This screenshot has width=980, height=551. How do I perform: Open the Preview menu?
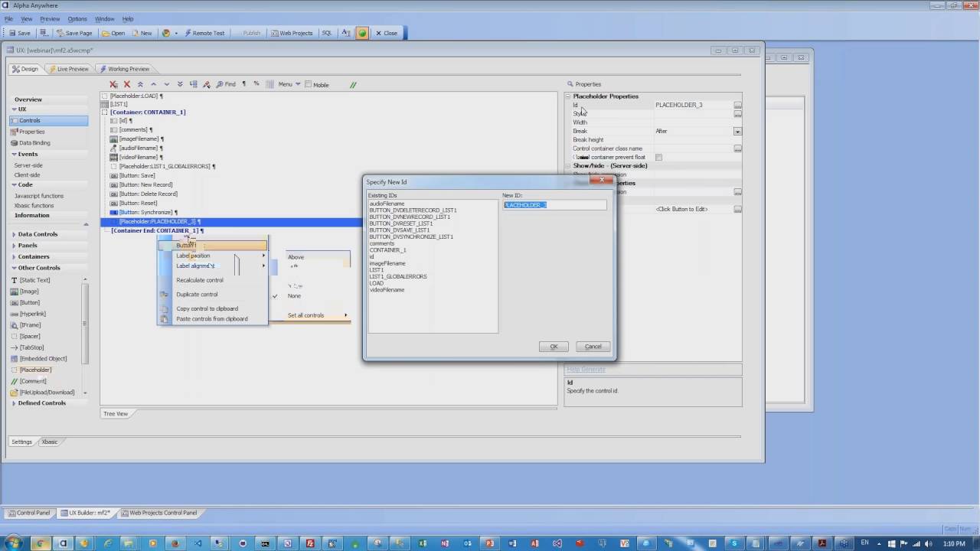coord(50,18)
